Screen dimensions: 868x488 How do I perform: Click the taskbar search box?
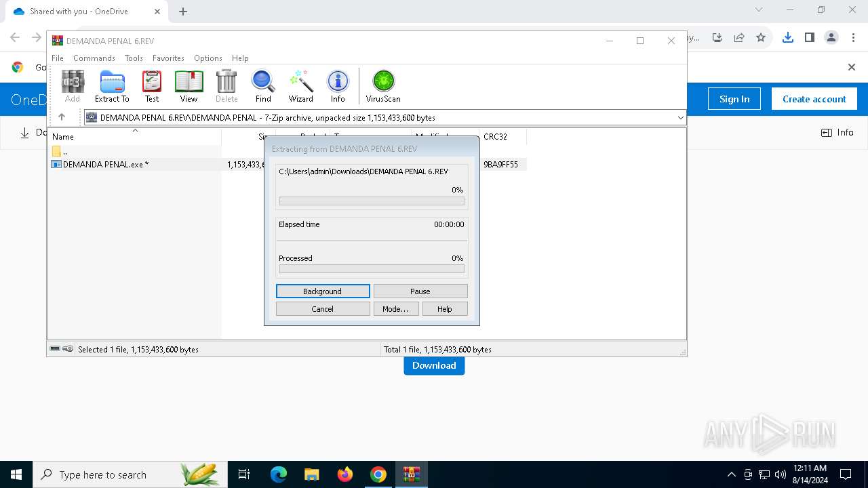(x=130, y=474)
